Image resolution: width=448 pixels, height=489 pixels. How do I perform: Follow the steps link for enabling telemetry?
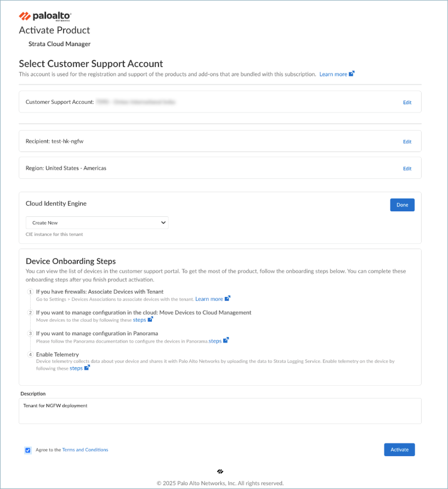(x=76, y=368)
